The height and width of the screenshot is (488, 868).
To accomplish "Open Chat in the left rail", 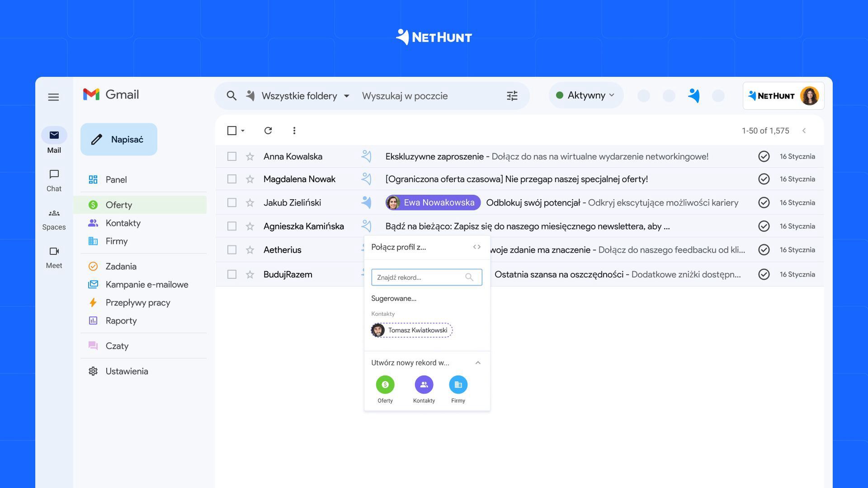I will click(x=54, y=181).
